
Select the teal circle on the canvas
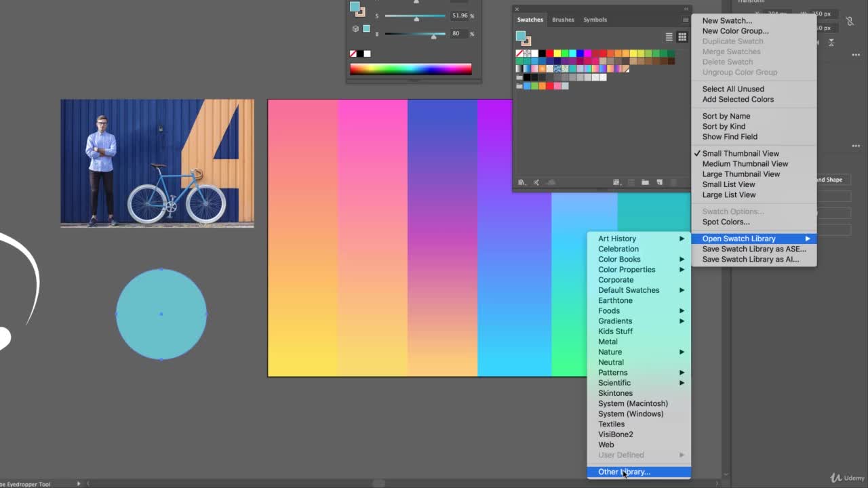(x=161, y=314)
